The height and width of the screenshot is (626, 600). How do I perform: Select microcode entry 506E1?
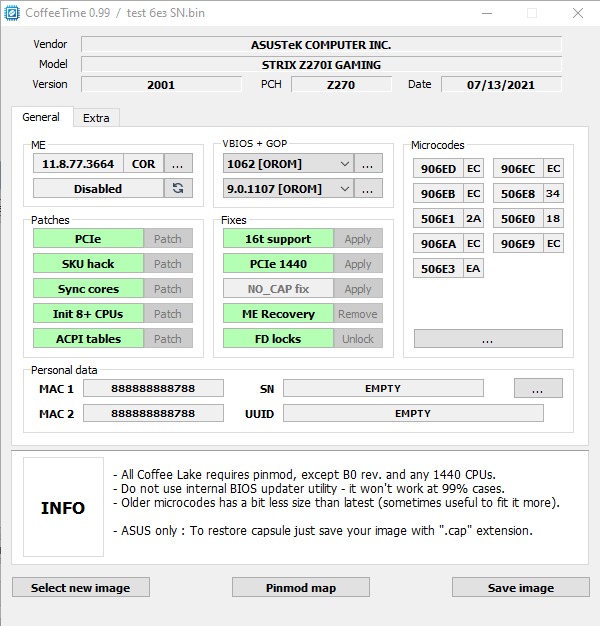click(x=438, y=218)
